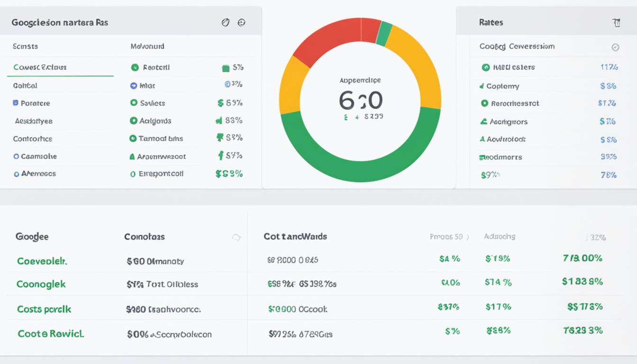
Task: Click the Cot tancWards column header
Action: coord(295,237)
